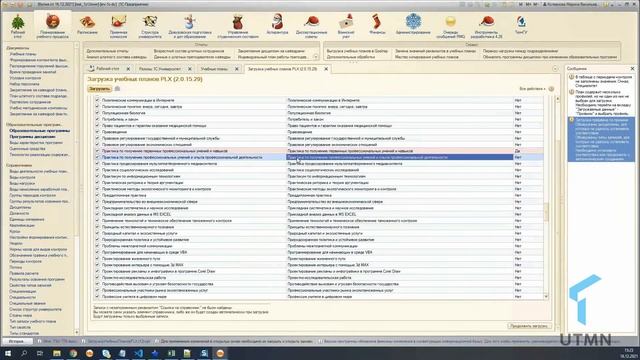Close the Загрузка учебных планов PLX tab

coord(326,69)
